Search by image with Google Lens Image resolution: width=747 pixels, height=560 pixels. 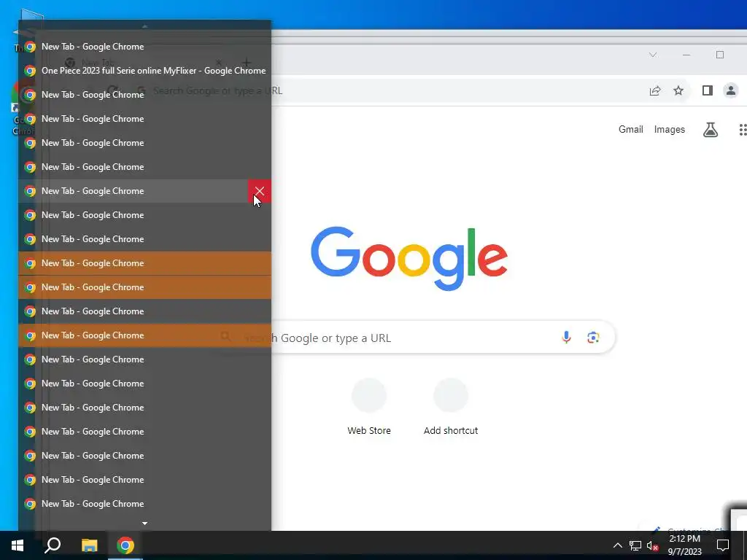pyautogui.click(x=593, y=338)
